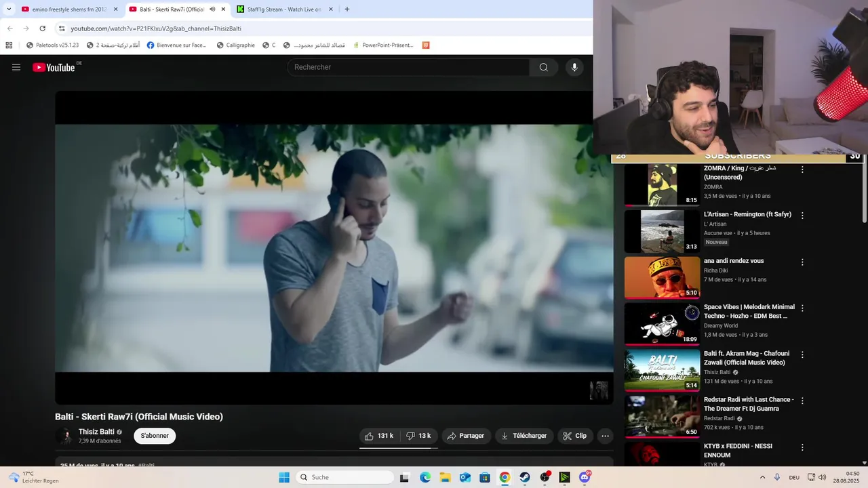Open a new browser tab
Image resolution: width=868 pixels, height=488 pixels.
pos(347,9)
